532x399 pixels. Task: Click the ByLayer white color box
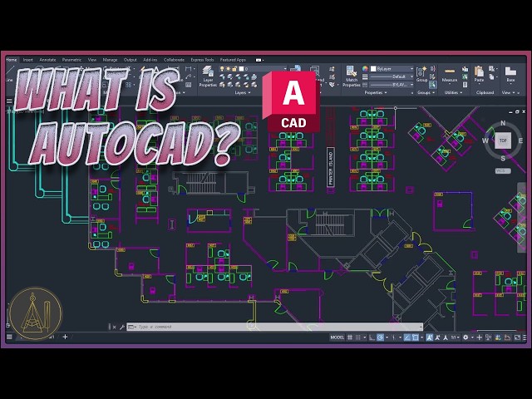(x=373, y=69)
